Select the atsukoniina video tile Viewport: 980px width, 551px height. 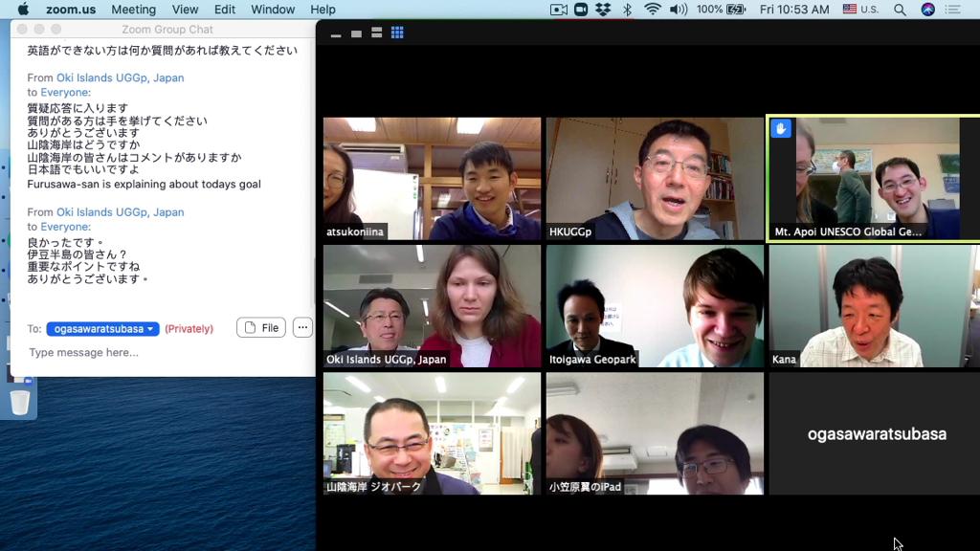tap(432, 179)
